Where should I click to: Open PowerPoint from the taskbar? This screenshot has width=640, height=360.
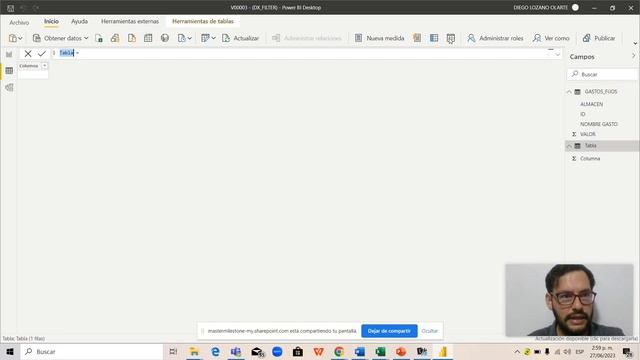pyautogui.click(x=401, y=351)
